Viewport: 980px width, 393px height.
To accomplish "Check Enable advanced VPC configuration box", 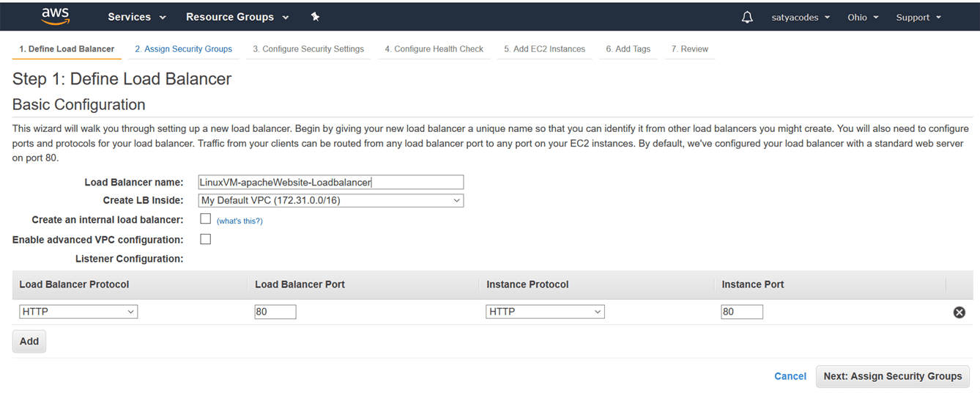I will click(x=206, y=239).
